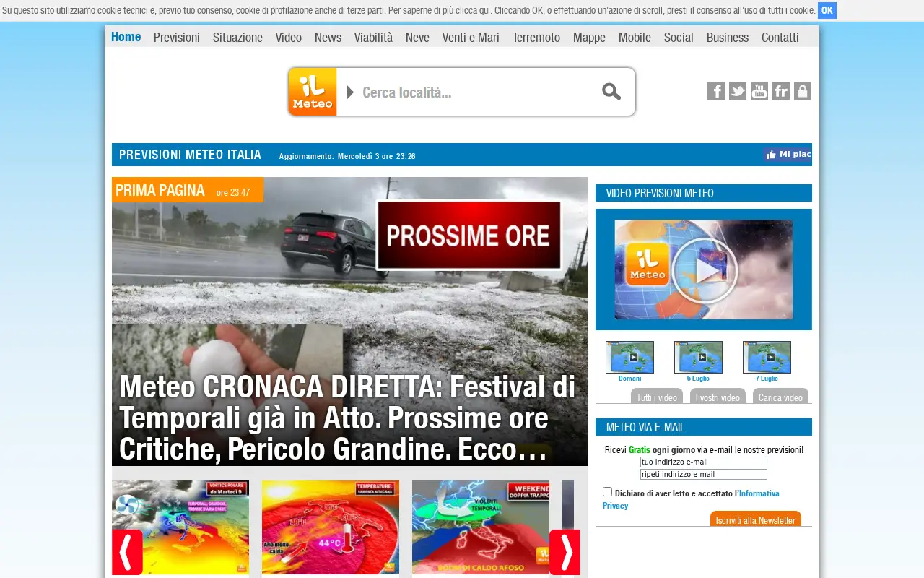The height and width of the screenshot is (578, 924).
Task: Open the 'I vostri video' tab
Action: pyautogui.click(x=718, y=396)
